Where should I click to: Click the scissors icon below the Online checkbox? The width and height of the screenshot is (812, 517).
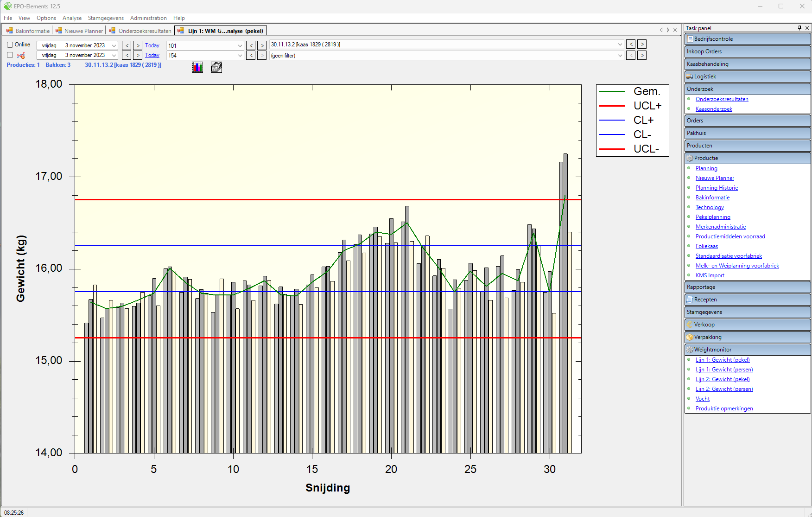pyautogui.click(x=21, y=55)
